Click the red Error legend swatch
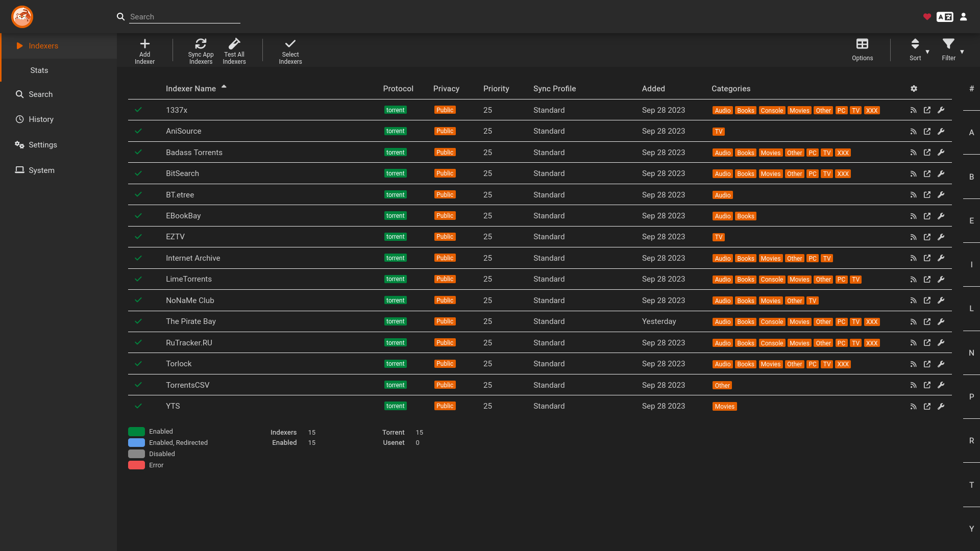 136,465
